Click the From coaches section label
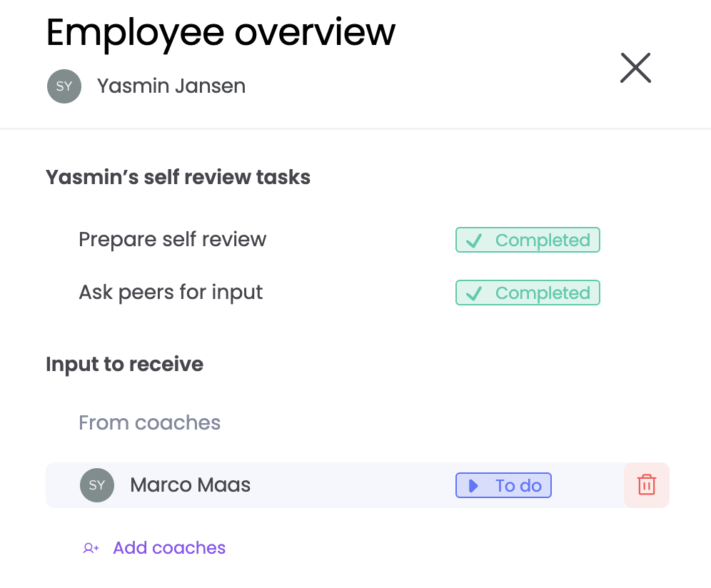 pyautogui.click(x=149, y=422)
